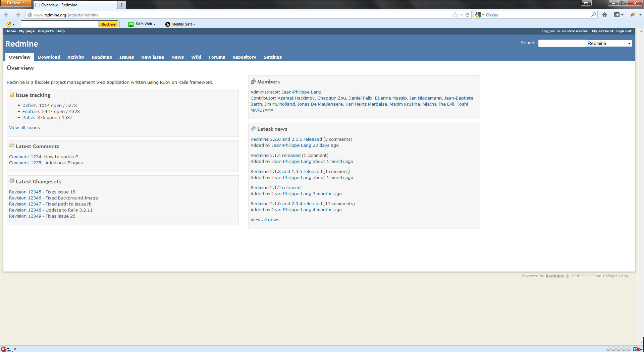Switch to the Roadmap tab
This screenshot has width=644, height=352.
pyautogui.click(x=102, y=57)
